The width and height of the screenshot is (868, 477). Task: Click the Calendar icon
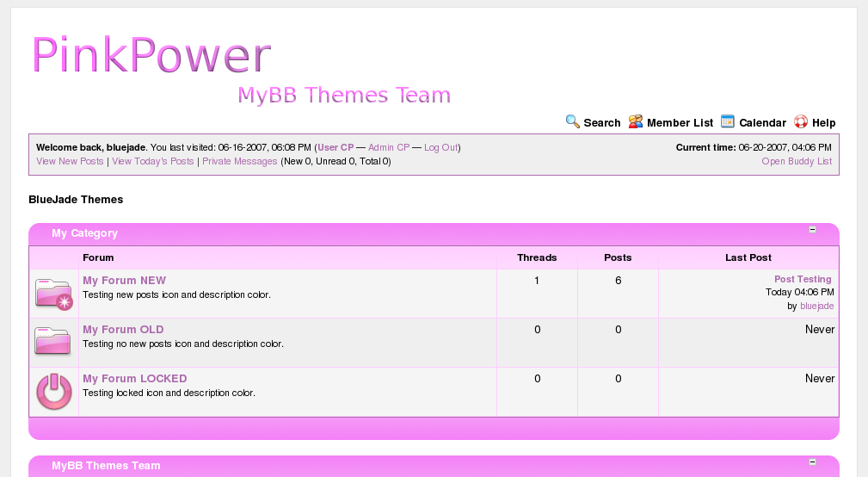tap(728, 121)
